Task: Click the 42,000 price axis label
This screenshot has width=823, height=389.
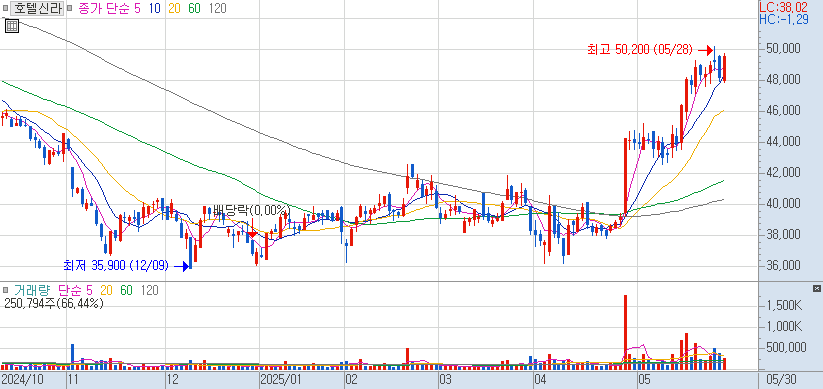Action: [x=783, y=172]
